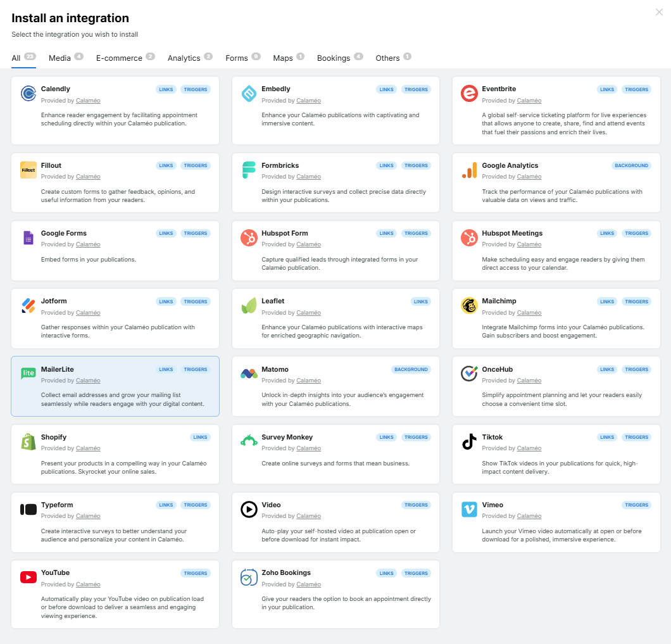Click the Tiktok logo icon

469,441
